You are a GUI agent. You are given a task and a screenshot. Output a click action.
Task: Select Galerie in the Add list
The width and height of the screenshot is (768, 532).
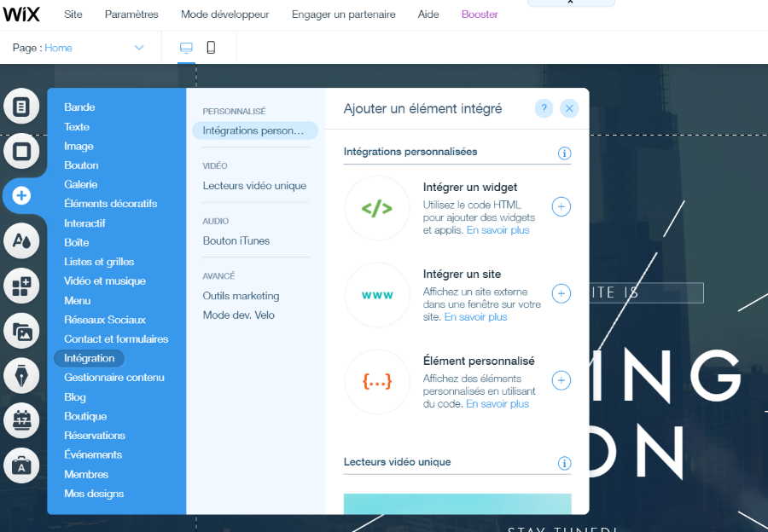pyautogui.click(x=81, y=184)
